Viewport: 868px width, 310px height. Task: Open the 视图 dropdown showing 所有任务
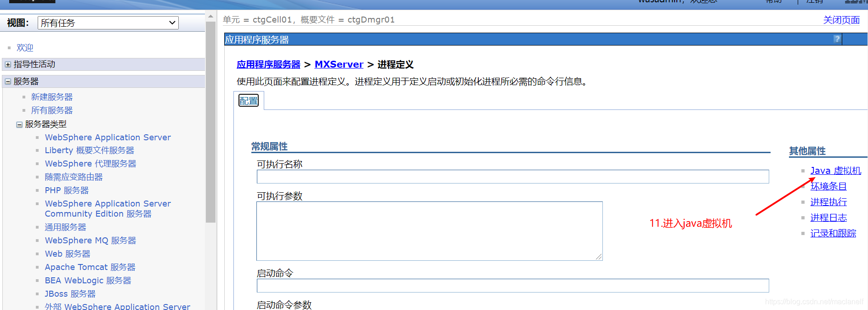108,23
